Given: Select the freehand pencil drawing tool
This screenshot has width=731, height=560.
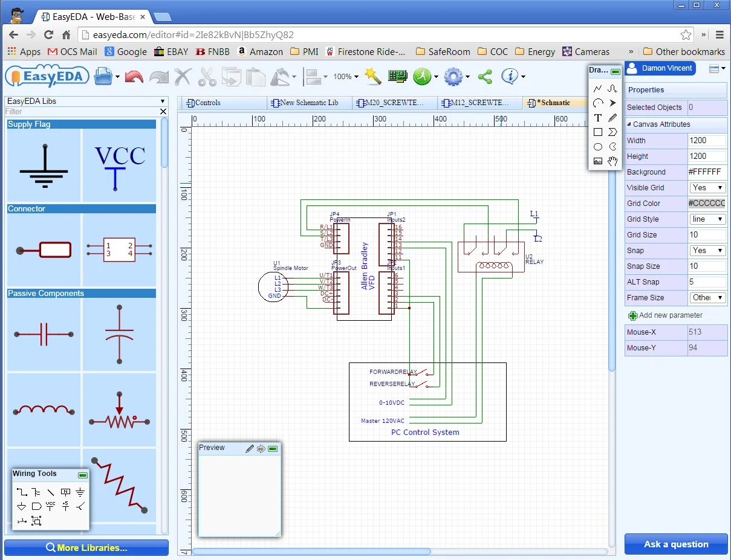Looking at the screenshot, I should (x=612, y=118).
